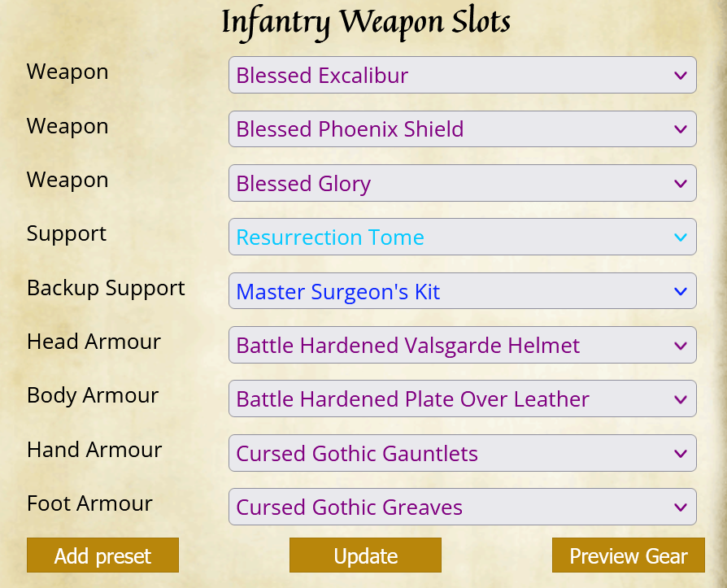Click the cyan chevron on Resurrection Tome
The width and height of the screenshot is (727, 588).
point(680,237)
